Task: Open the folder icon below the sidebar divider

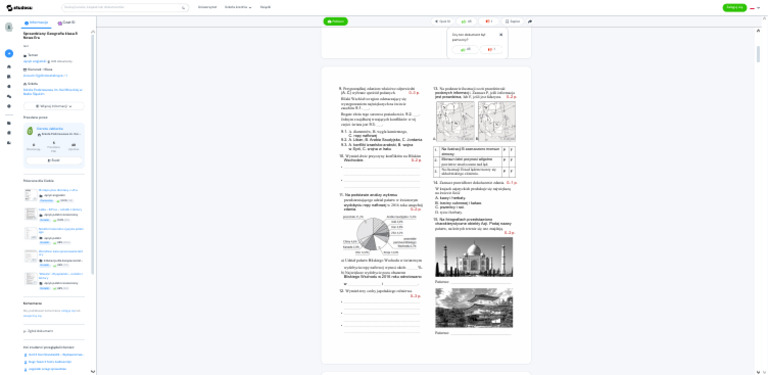Action: [9, 123]
